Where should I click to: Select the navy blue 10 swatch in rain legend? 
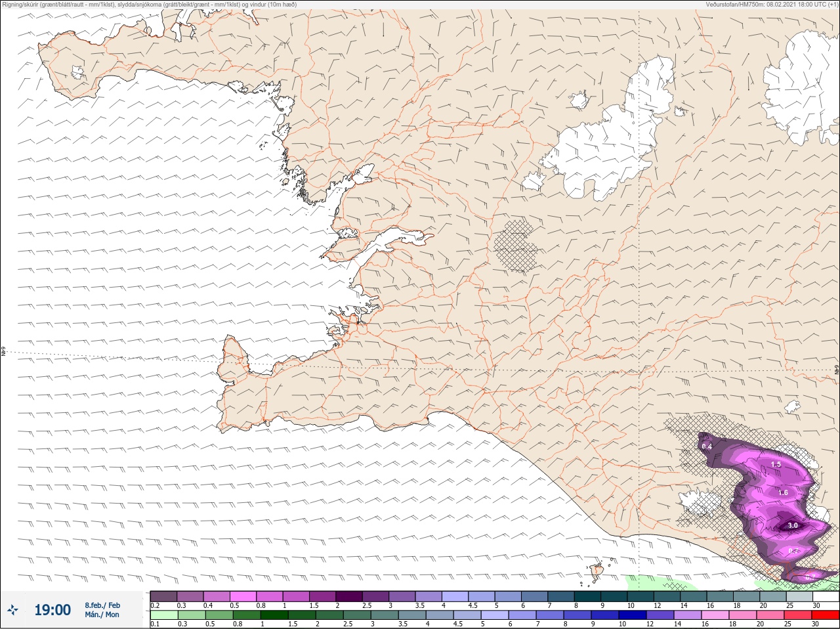click(633, 615)
